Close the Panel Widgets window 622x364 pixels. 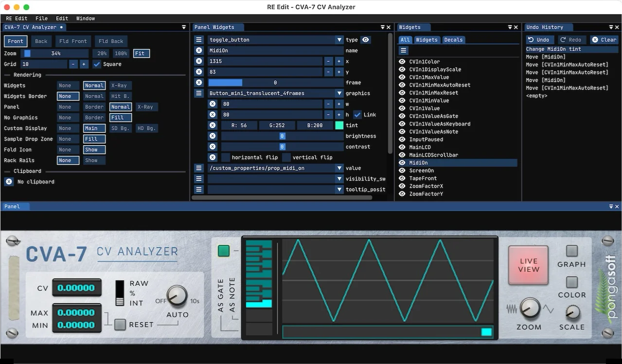tap(388, 27)
